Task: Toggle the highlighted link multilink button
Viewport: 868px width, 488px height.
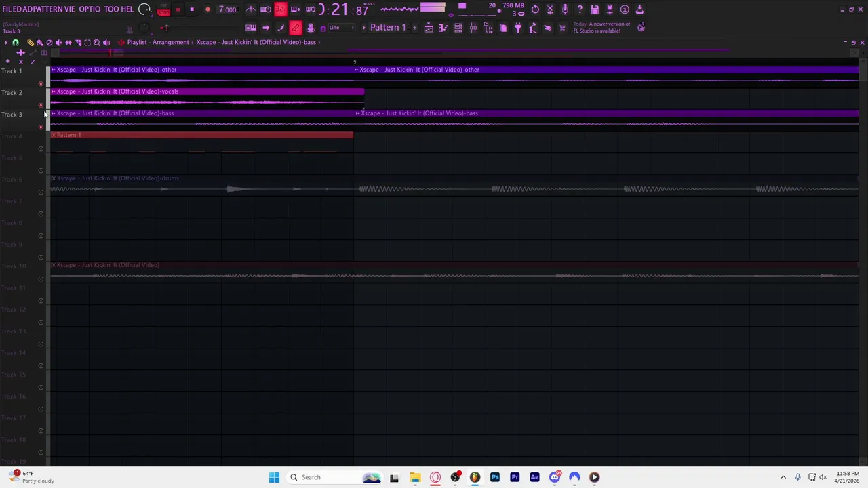Action: [x=295, y=28]
